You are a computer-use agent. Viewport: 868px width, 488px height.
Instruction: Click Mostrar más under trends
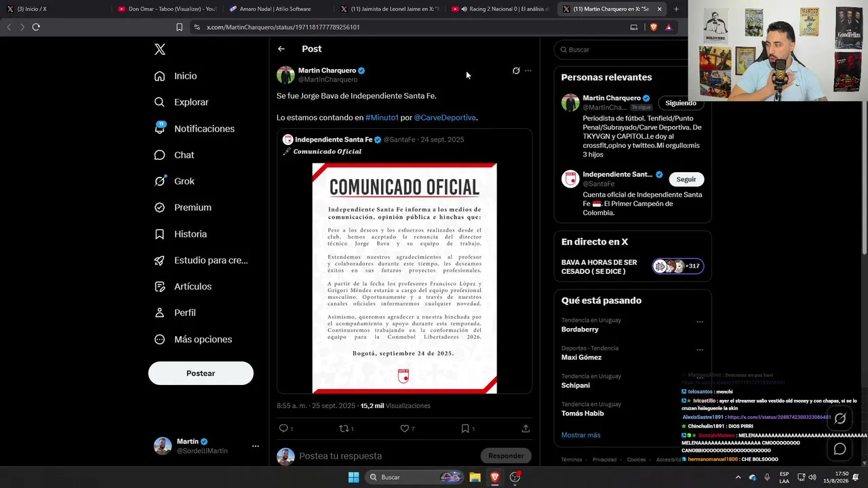tap(580, 435)
